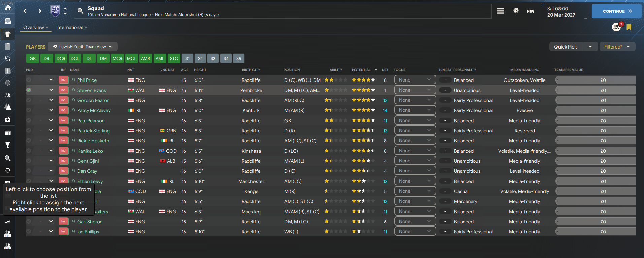
Task: Click the Continue button
Action: (616, 11)
